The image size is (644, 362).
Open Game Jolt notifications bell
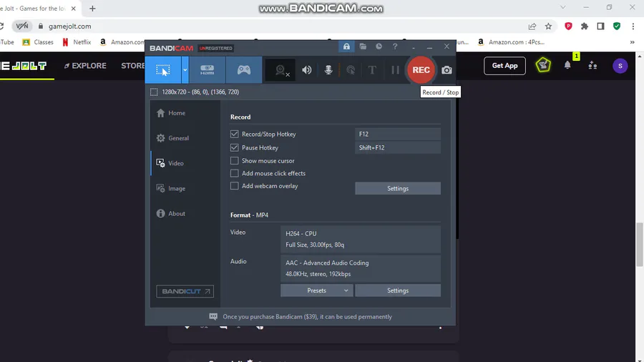pos(567,65)
